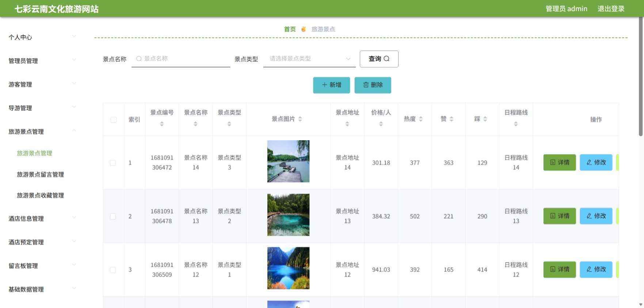644x308 pixels.
Task: Collapse the 旅游景点管理 sidebar menu
Action: tap(42, 132)
